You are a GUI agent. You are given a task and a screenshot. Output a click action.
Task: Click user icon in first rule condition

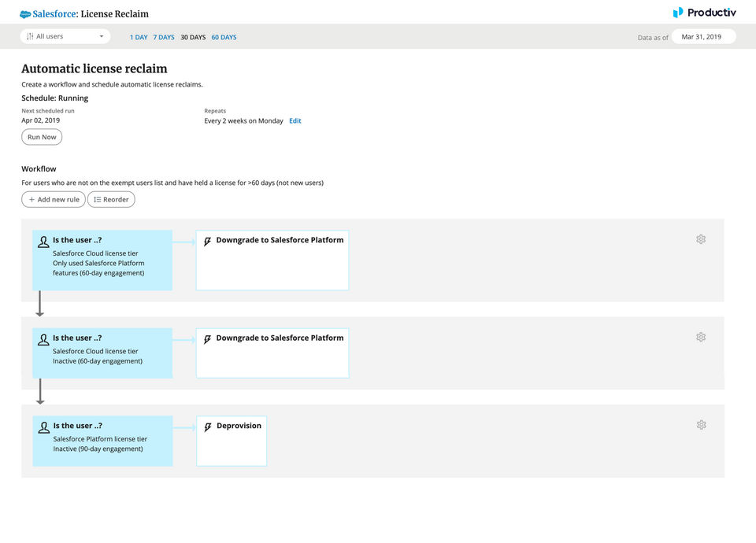point(43,242)
